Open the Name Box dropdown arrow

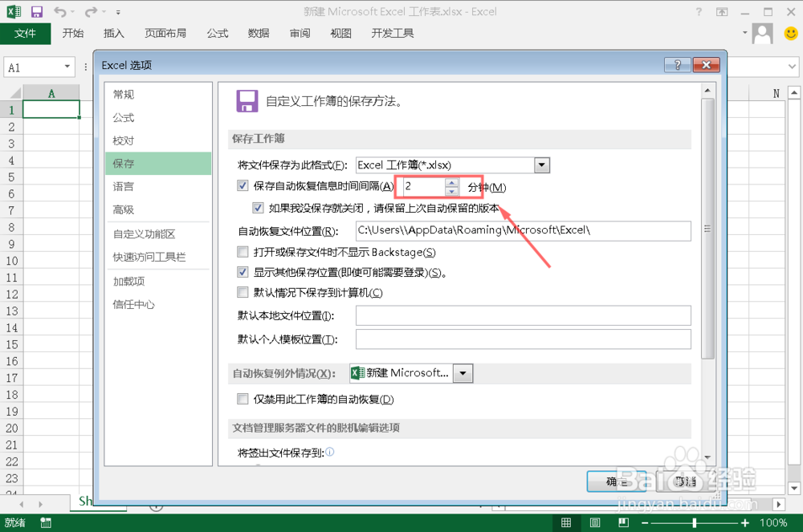(67, 67)
